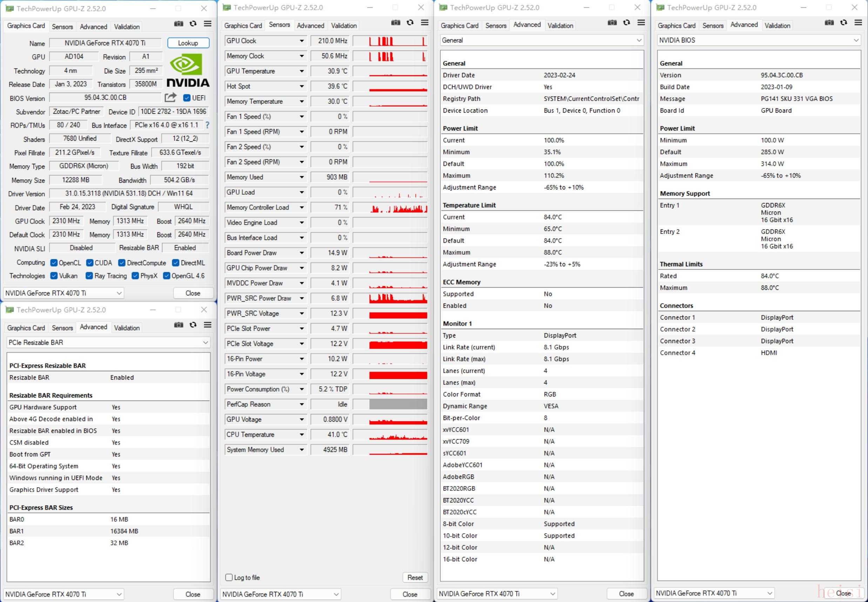Open GPU selector in Sensors window

[281, 594]
